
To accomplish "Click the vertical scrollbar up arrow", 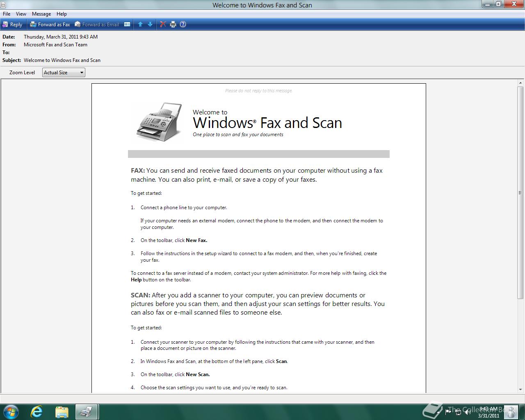I will (x=520, y=83).
